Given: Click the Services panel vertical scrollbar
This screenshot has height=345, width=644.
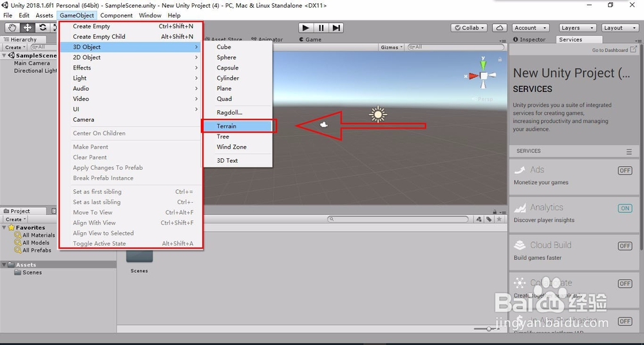Looking at the screenshot, I should [641, 148].
